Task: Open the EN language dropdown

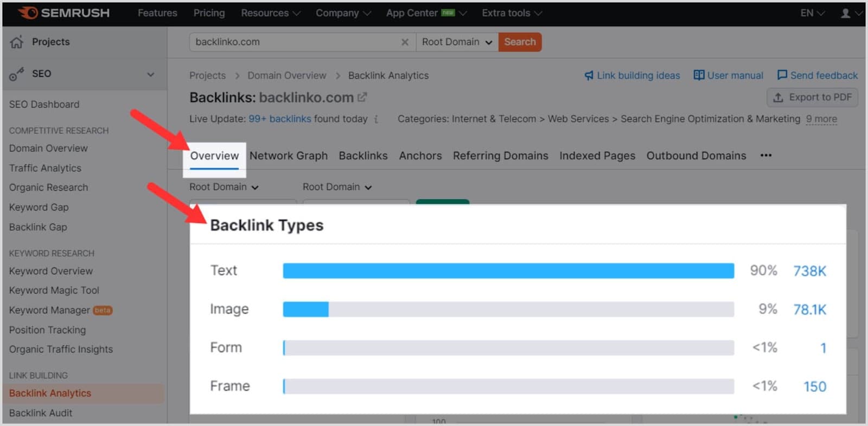Action: [812, 13]
